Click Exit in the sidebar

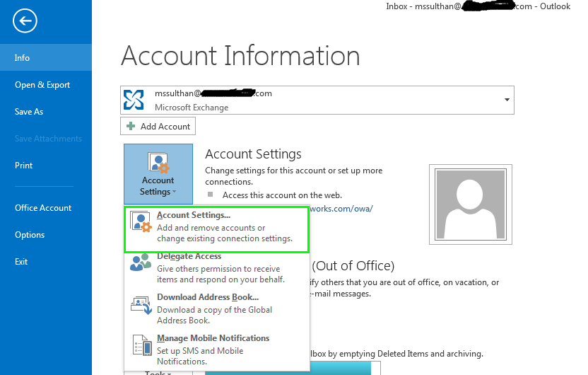click(x=46, y=262)
